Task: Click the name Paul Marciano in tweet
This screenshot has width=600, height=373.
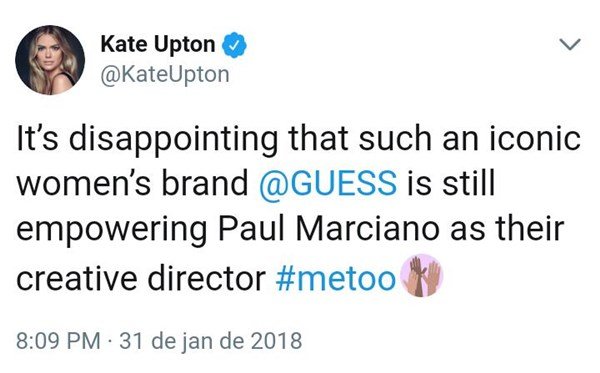Action: [329, 230]
